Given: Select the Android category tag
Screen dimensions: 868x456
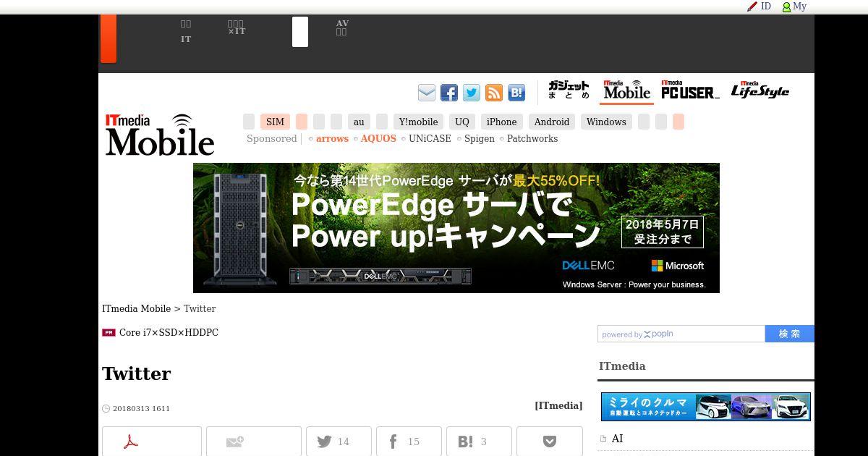Looking at the screenshot, I should click(x=552, y=122).
